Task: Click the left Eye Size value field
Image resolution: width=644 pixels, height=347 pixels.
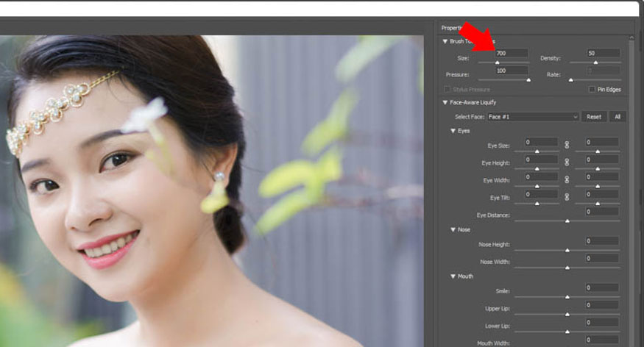Action: 541,142
